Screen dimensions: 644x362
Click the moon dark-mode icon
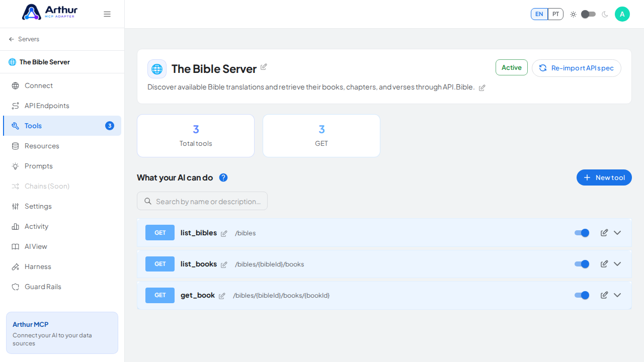[x=605, y=14]
